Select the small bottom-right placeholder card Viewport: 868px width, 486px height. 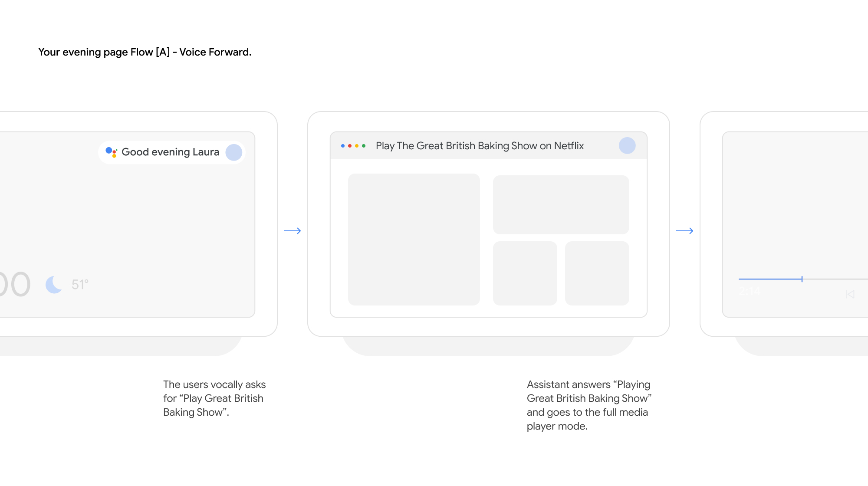[x=597, y=273]
